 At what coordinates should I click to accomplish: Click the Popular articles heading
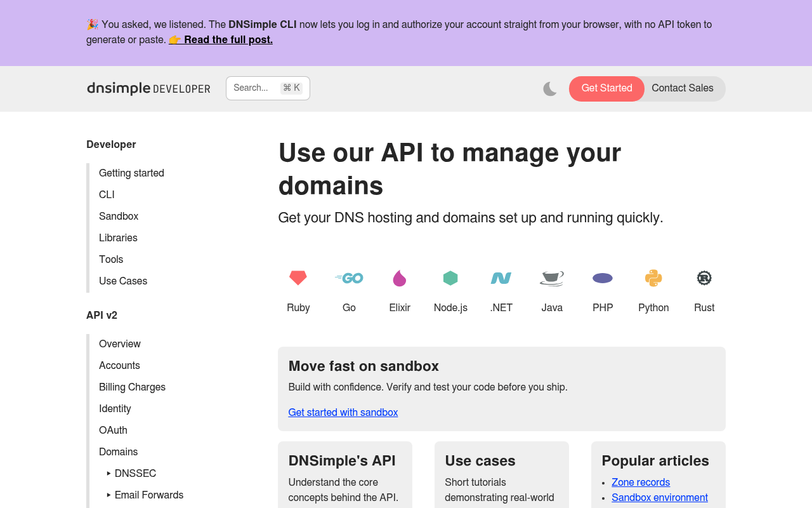coord(655,461)
